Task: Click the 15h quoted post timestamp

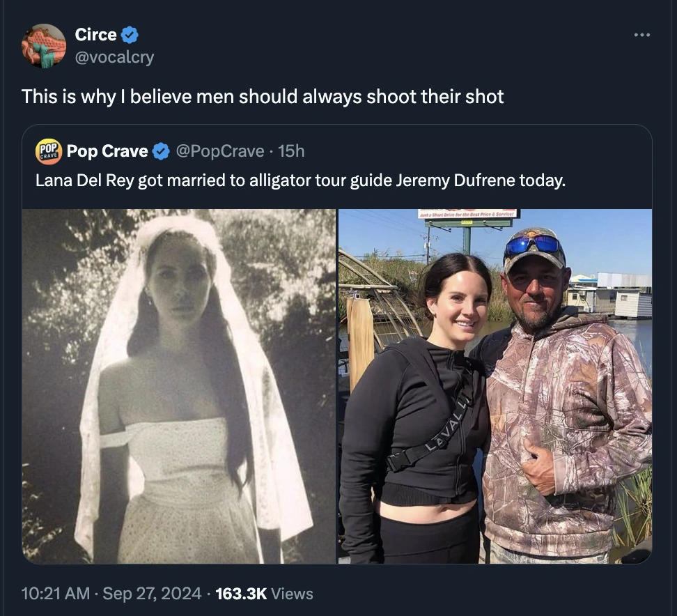Action: click(291, 151)
